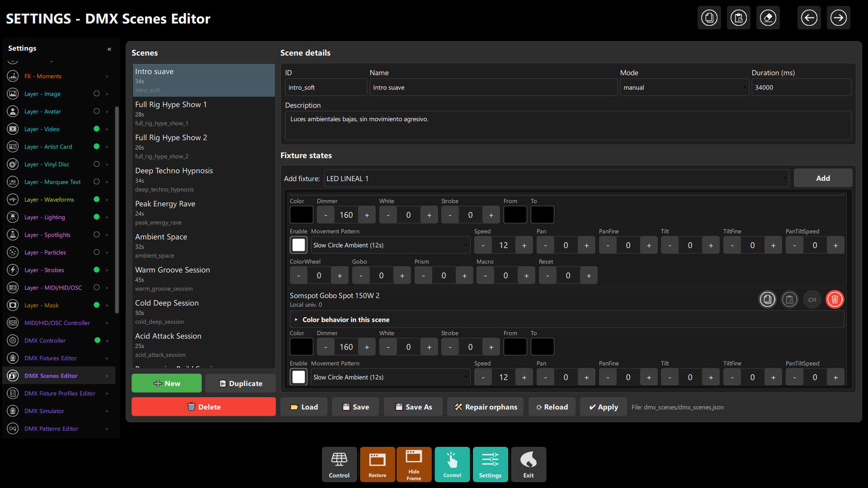Image resolution: width=868 pixels, height=488 pixels.
Task: Click the Exit dock icon
Action: (528, 465)
